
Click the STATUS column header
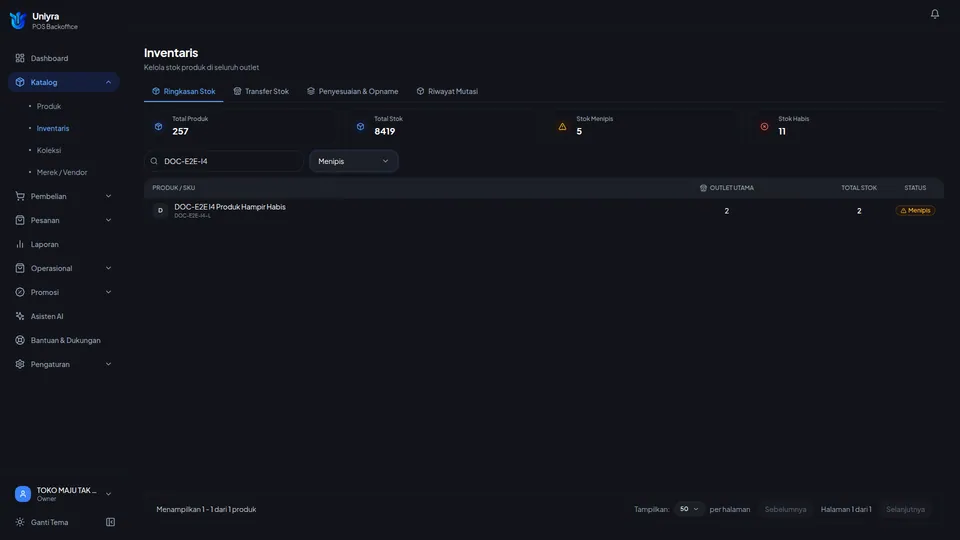[x=915, y=188]
